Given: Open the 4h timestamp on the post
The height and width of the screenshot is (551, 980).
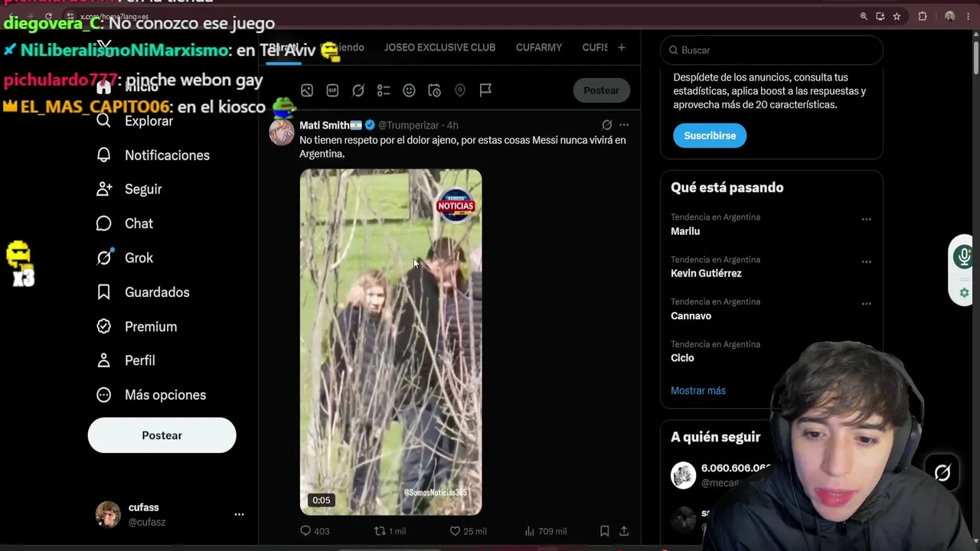Looking at the screenshot, I should (x=452, y=125).
